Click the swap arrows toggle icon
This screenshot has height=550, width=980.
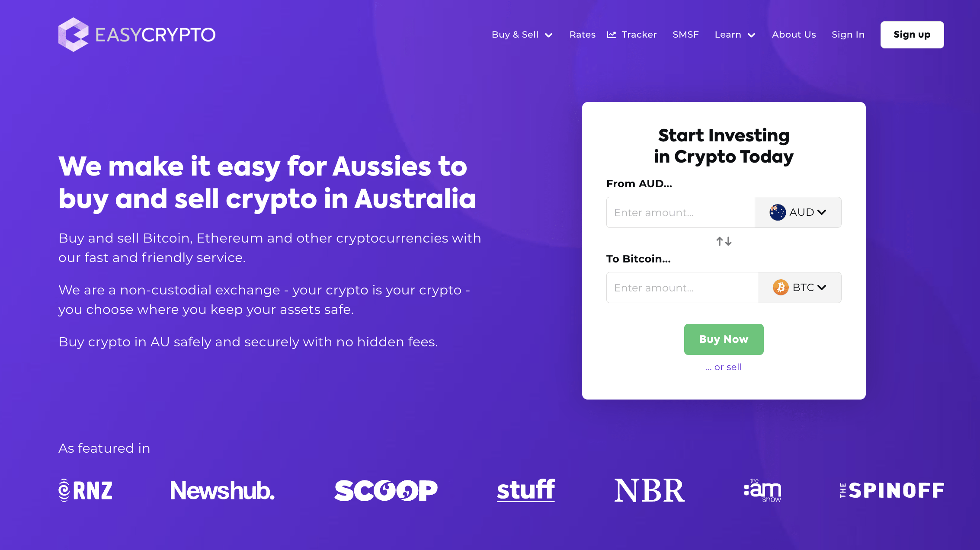pos(724,241)
